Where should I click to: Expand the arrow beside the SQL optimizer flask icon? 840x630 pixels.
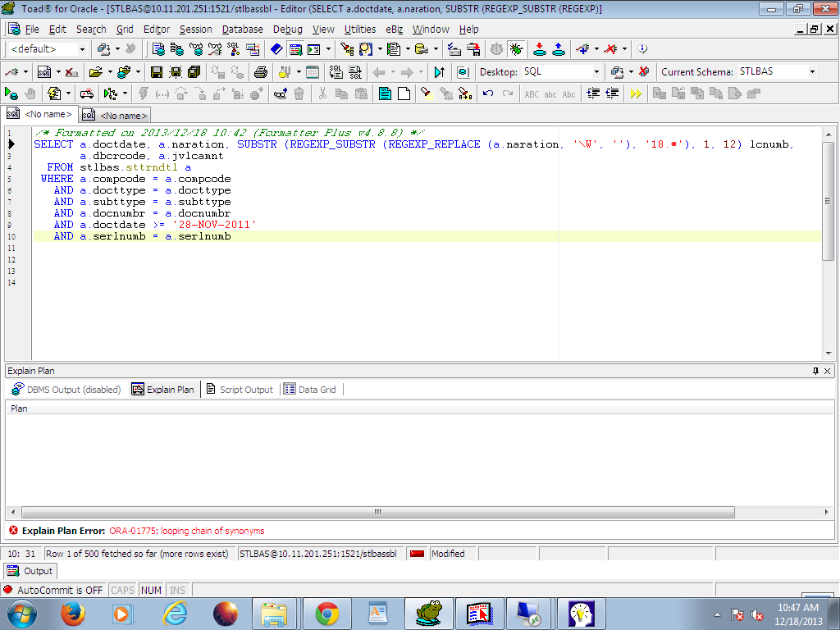coord(299,72)
